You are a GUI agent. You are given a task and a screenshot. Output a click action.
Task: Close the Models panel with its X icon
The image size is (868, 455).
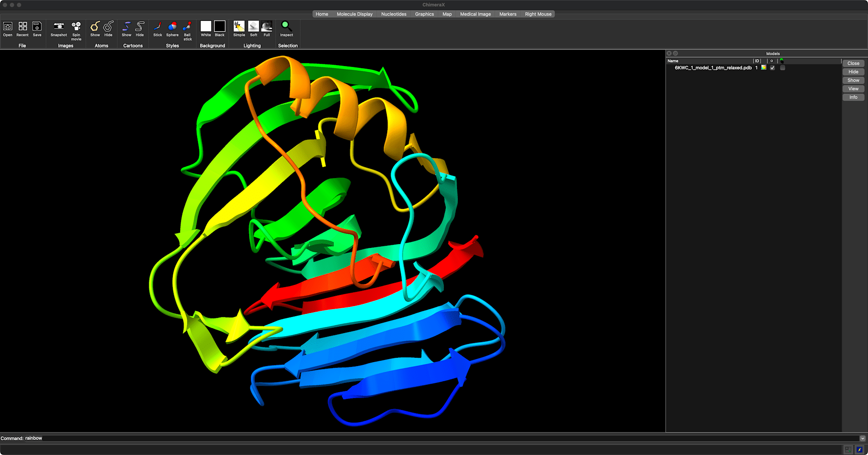point(669,53)
